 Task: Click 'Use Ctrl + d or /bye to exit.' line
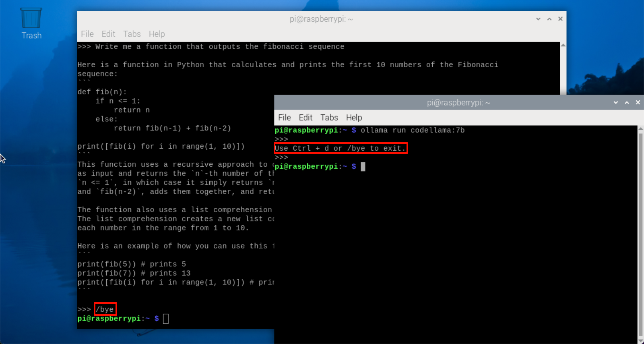(x=341, y=148)
